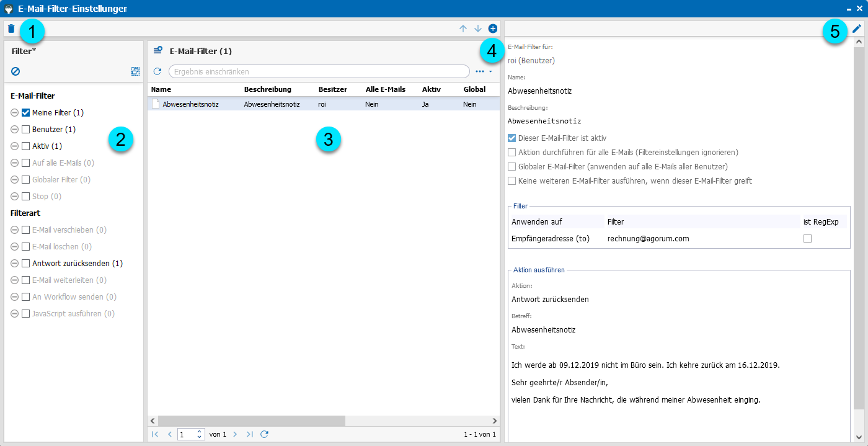Sort the table by Beschreibung column
The height and width of the screenshot is (446, 868).
tap(268, 89)
